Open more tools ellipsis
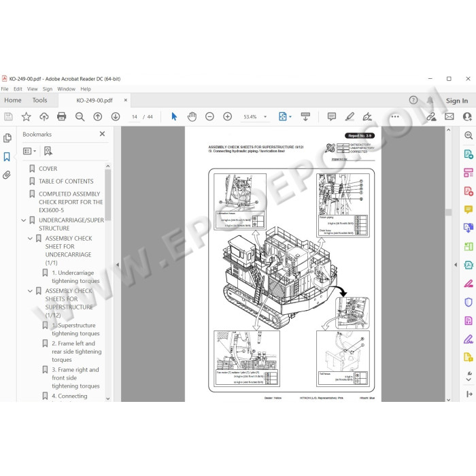This screenshot has height=476, width=476. (x=395, y=116)
